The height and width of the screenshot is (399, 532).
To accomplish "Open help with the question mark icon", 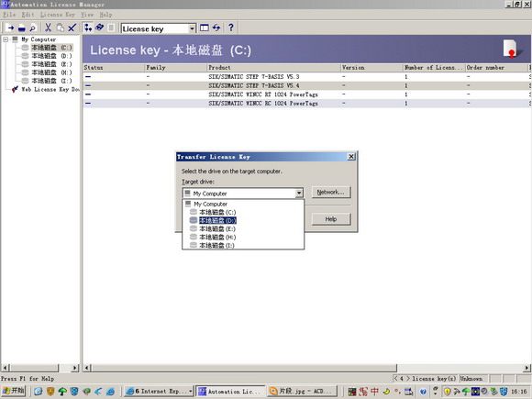I will pyautogui.click(x=231, y=28).
